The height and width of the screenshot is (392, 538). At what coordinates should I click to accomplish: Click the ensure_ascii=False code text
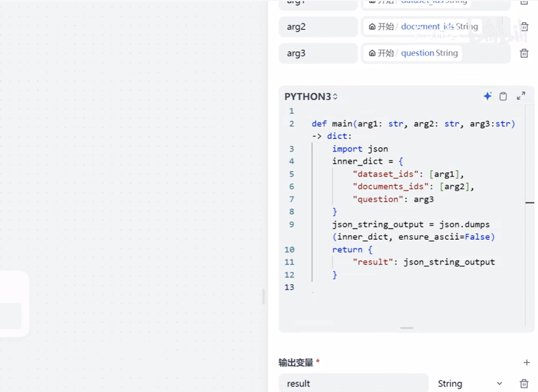point(444,237)
